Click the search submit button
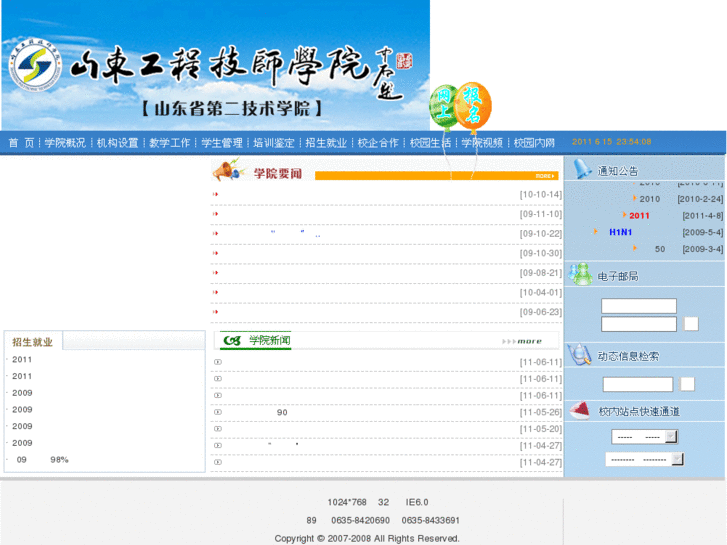727x545 pixels. [x=687, y=384]
